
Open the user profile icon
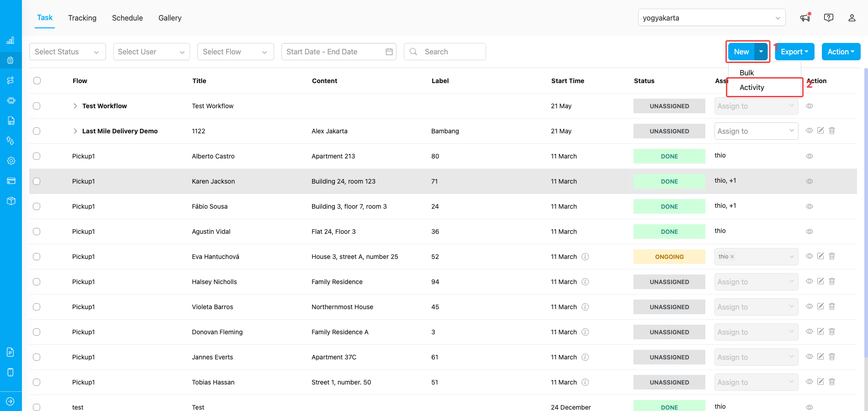click(852, 18)
